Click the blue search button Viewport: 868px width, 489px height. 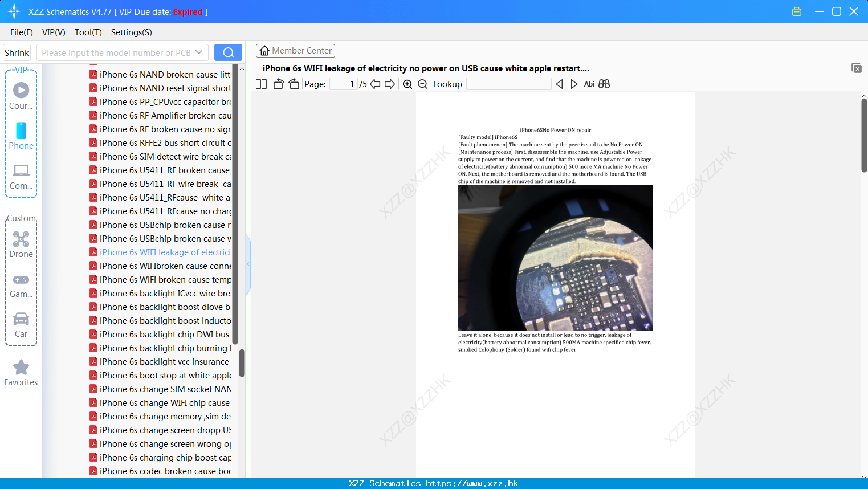228,52
